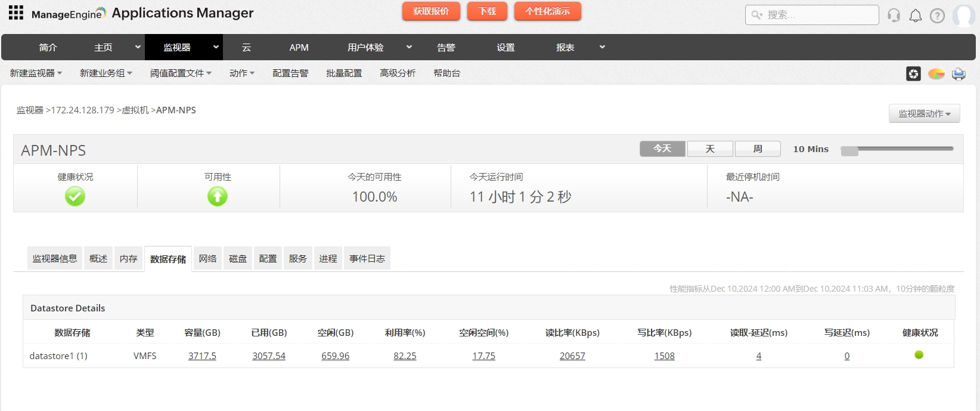Switch to the 进程 tab
The width and height of the screenshot is (980, 411).
coord(328,258)
